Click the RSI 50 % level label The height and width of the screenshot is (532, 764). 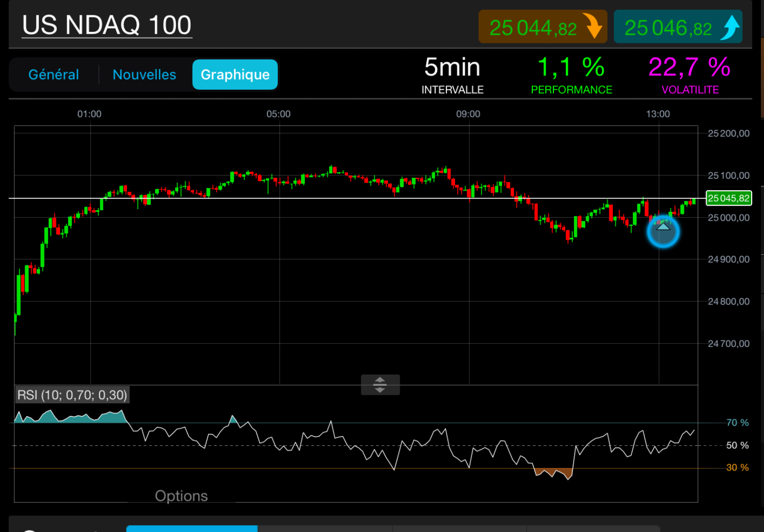pyautogui.click(x=737, y=445)
